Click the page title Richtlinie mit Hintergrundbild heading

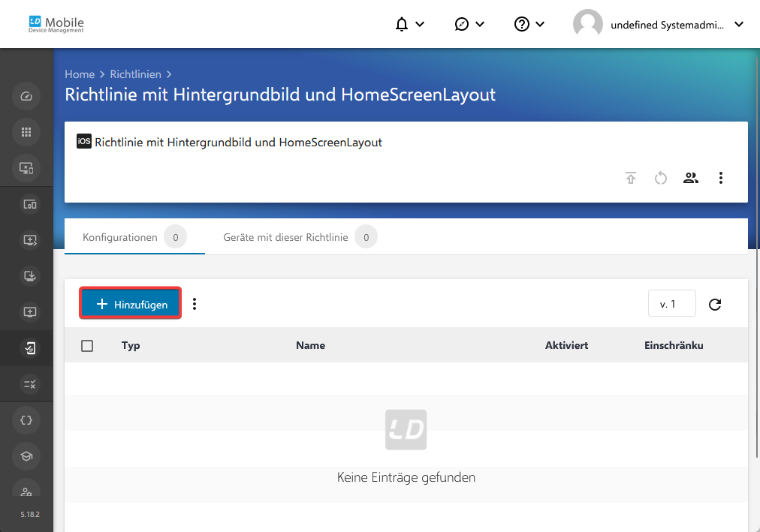point(280,95)
